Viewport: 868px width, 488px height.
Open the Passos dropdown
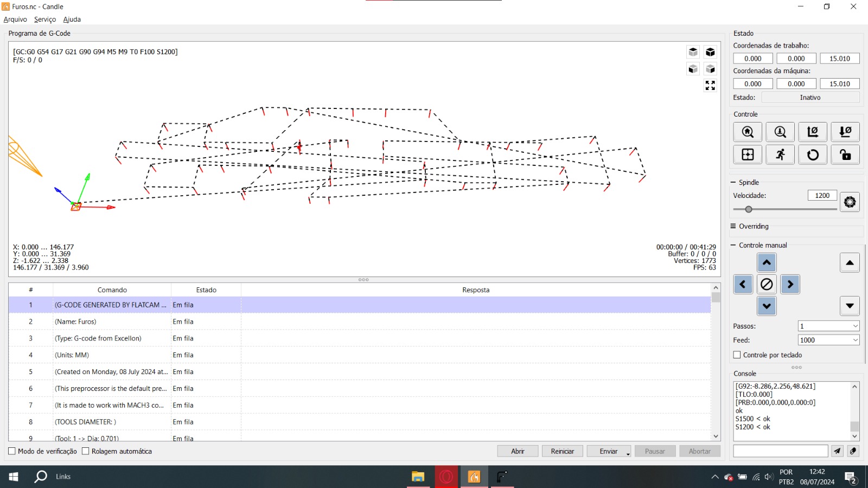[828, 326]
